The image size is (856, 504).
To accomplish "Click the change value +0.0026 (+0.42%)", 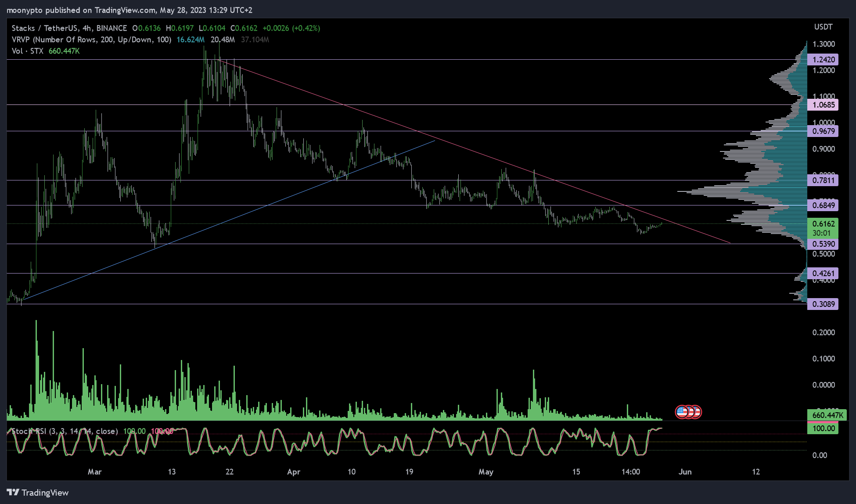I will [291, 28].
